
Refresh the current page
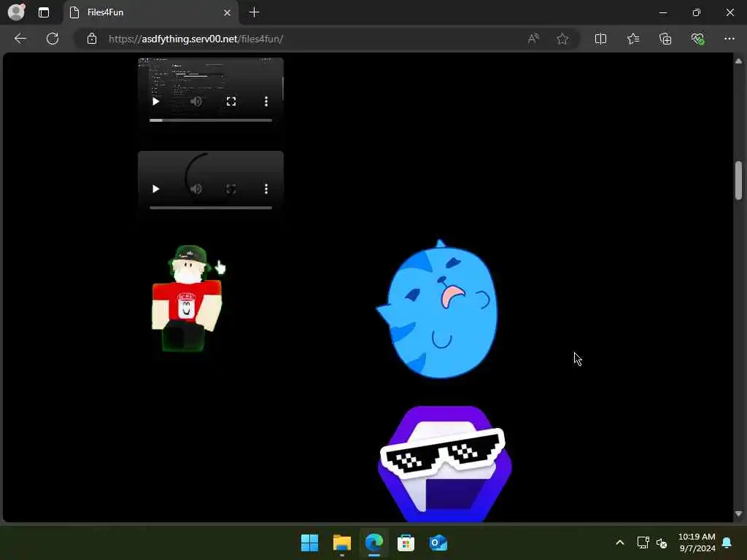pyautogui.click(x=53, y=39)
